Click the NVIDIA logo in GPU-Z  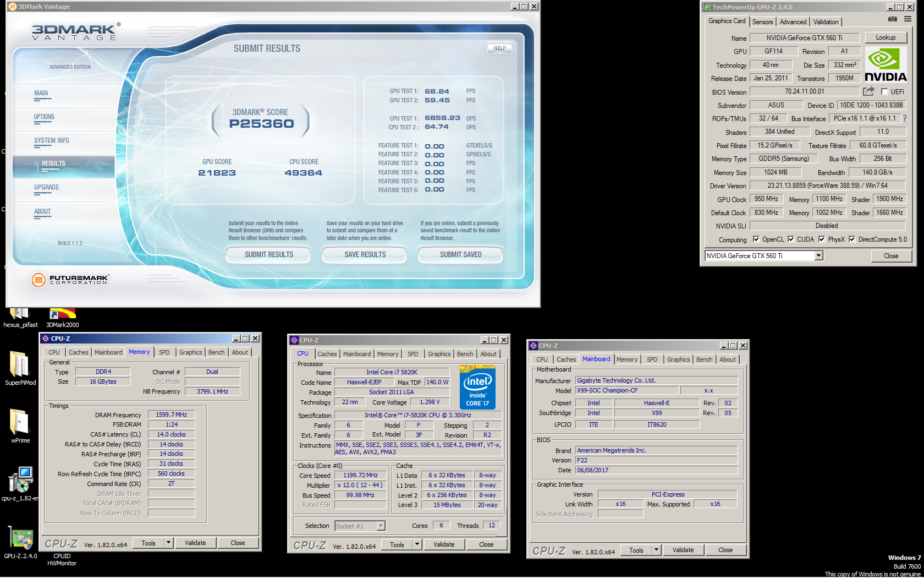886,65
